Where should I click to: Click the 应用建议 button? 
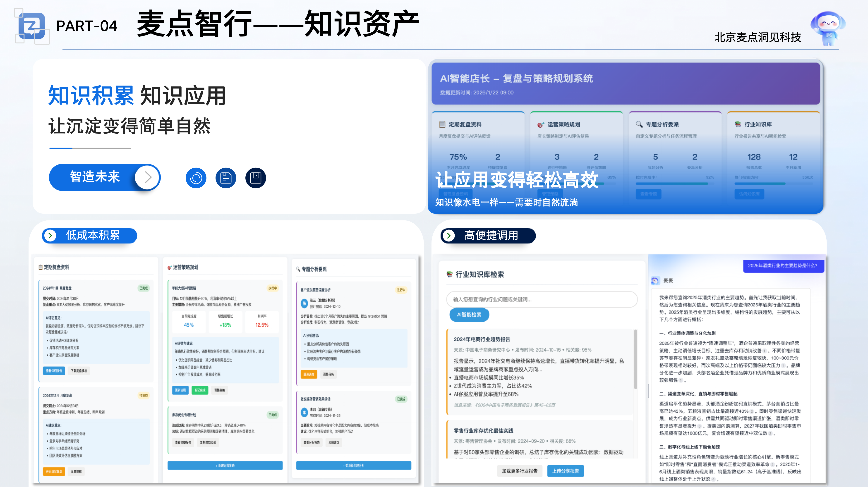tap(334, 442)
